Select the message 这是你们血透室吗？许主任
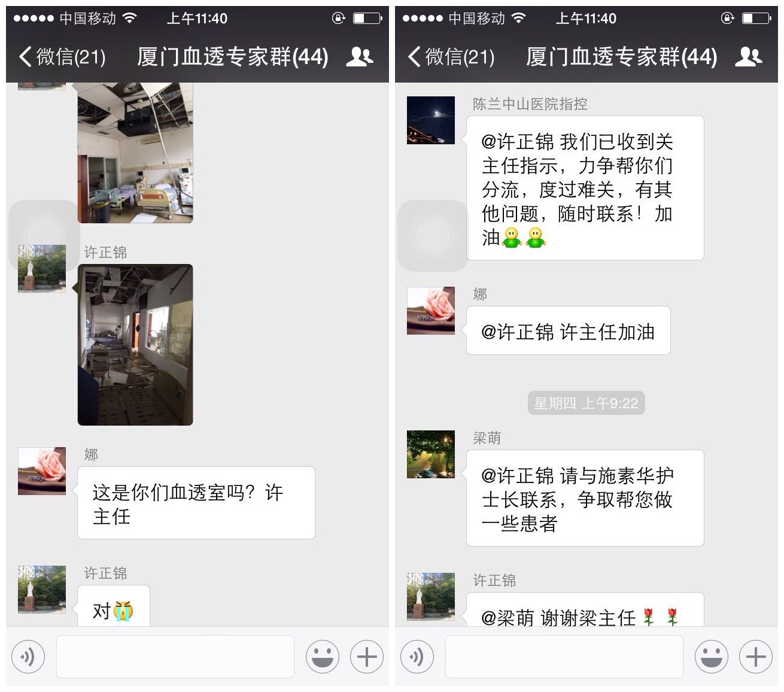This screenshot has height=692, width=784. (196, 503)
